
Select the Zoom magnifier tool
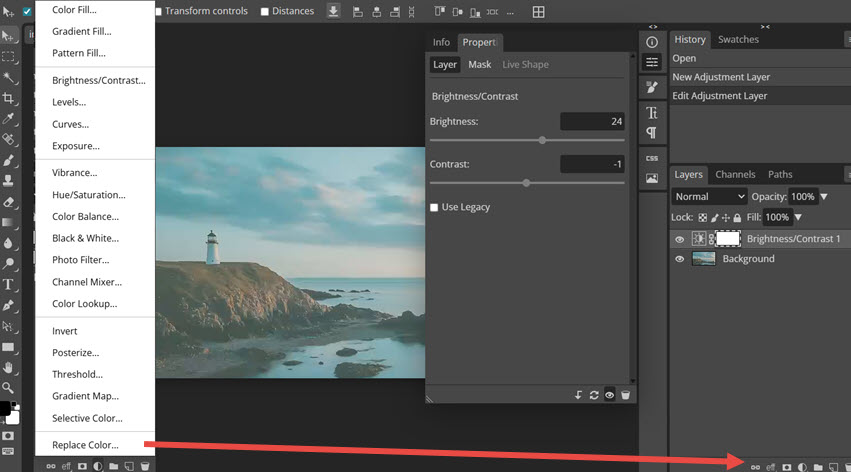8,387
